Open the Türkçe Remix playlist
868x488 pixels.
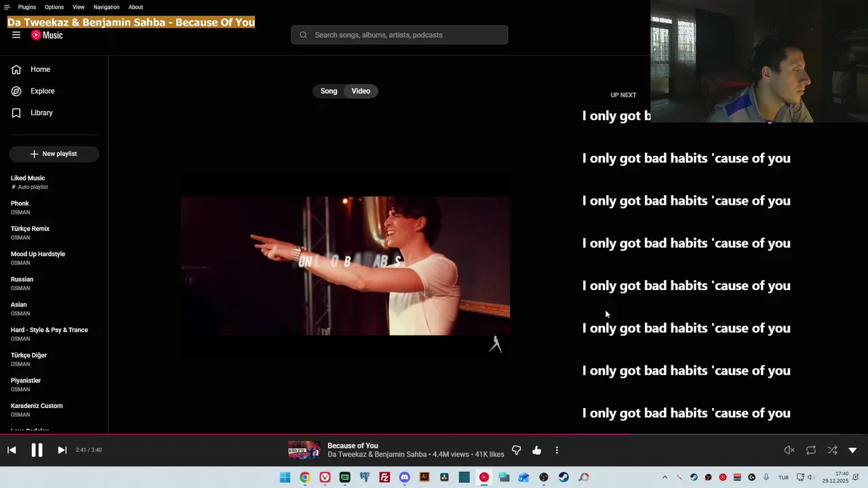[x=54, y=232]
